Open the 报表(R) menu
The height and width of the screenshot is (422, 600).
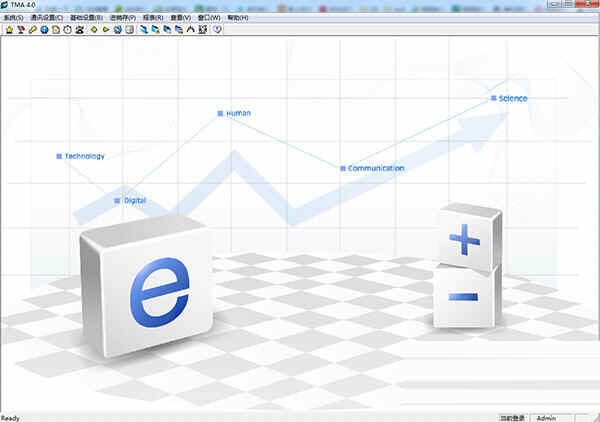pyautogui.click(x=153, y=18)
